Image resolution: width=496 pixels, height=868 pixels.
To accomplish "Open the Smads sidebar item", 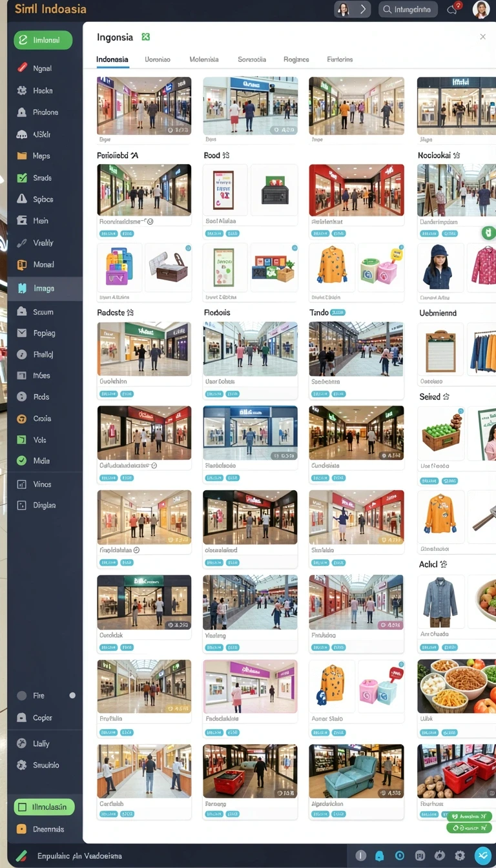I will (x=44, y=178).
